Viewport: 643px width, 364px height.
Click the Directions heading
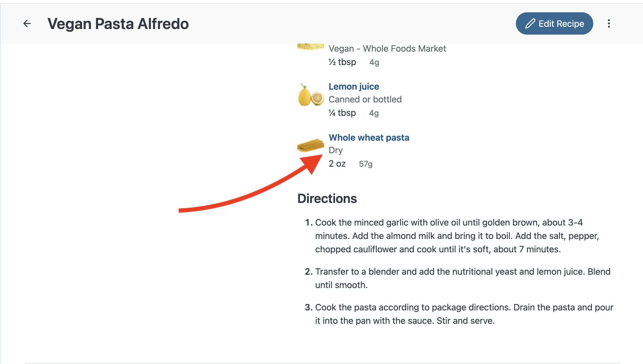point(327,198)
